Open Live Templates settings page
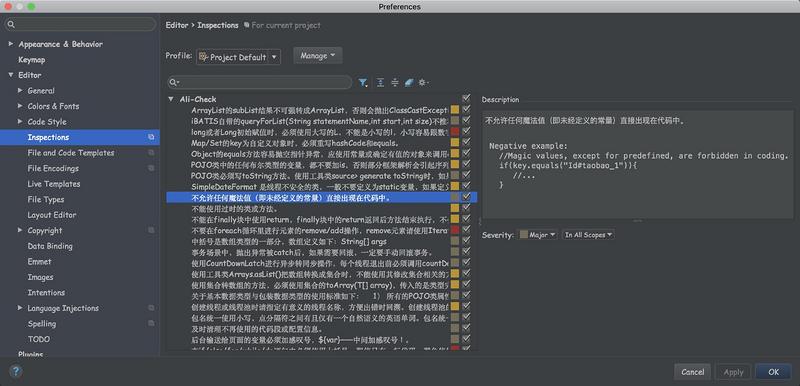The height and width of the screenshot is (386, 800). [x=54, y=184]
